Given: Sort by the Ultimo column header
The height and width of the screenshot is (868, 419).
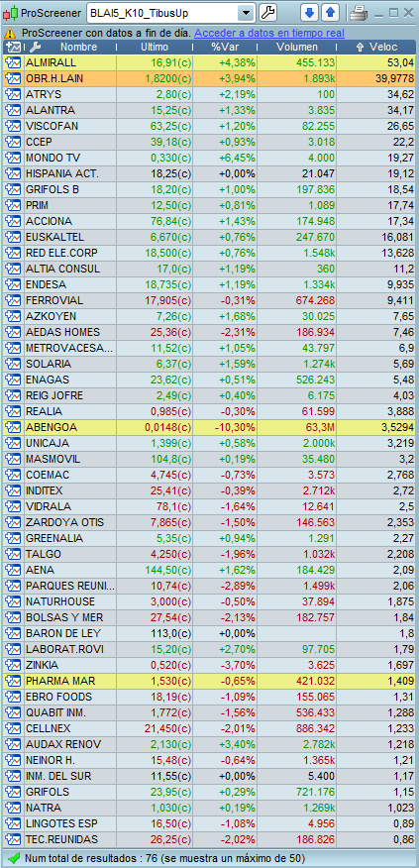Looking at the screenshot, I should click(x=155, y=47).
